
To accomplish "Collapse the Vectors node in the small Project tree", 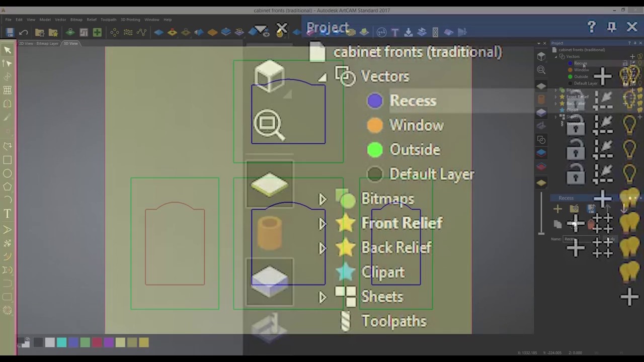I will pos(556,57).
